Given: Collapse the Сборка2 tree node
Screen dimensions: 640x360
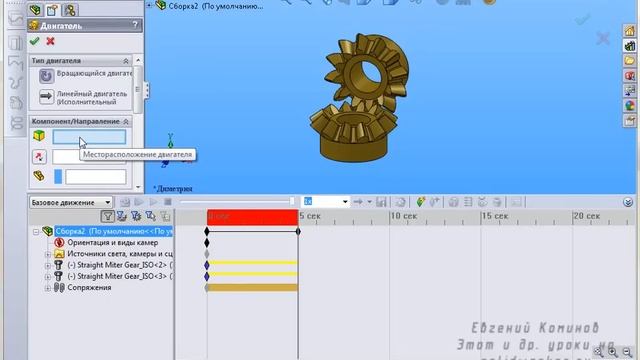Looking at the screenshot, I should (36, 232).
